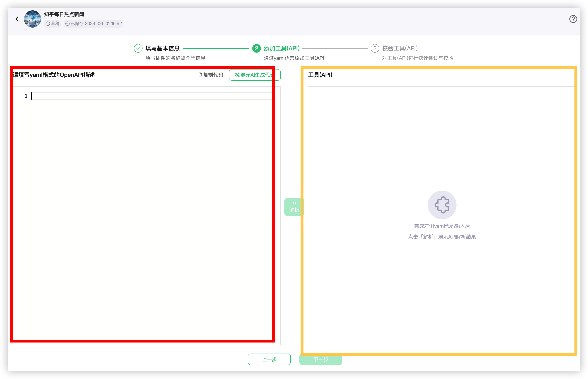Click the draft clock status icon
588x379 pixels.
[48, 24]
